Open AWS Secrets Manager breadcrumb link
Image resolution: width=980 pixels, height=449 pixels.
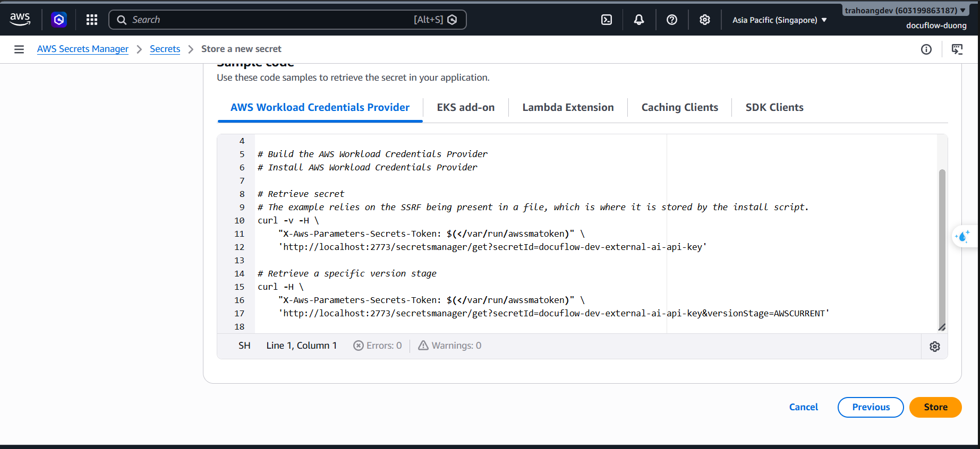[83, 49]
